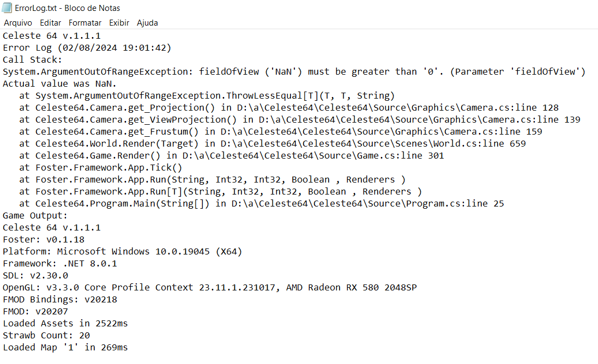Click the ErrorLog.txt window title text
Viewport: 598px width, 364px height.
click(x=68, y=8)
